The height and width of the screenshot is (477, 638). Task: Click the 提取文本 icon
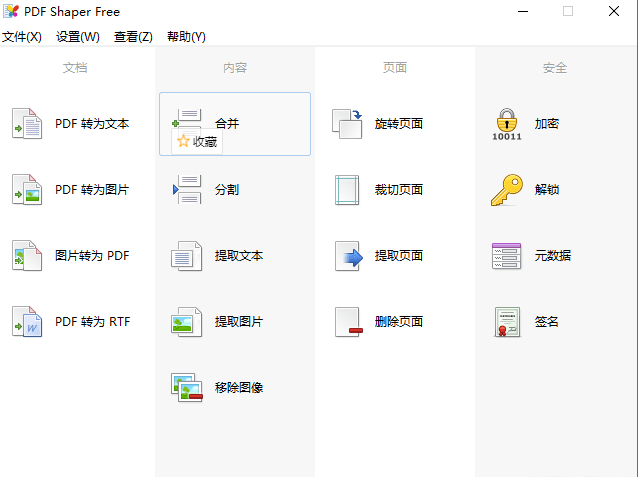point(187,255)
